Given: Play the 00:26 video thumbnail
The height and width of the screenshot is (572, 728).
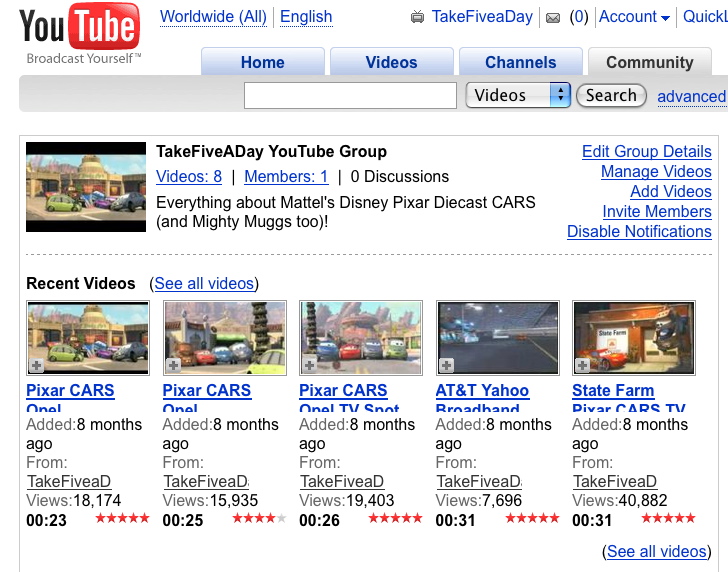Looking at the screenshot, I should [x=361, y=338].
